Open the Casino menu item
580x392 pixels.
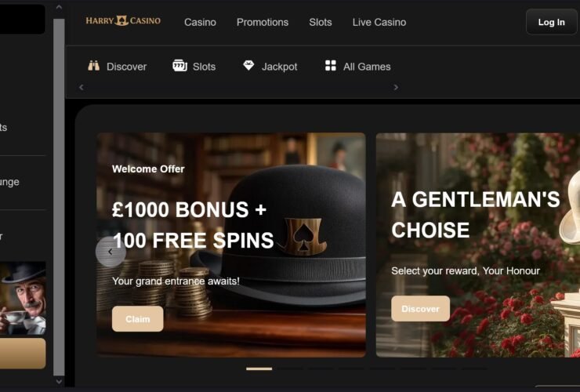point(200,22)
